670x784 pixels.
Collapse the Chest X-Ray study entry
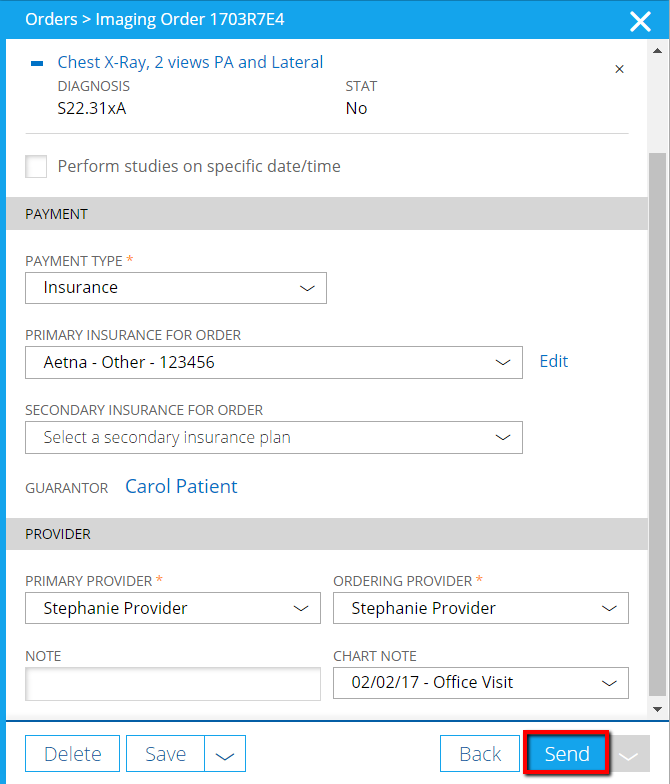[37, 63]
